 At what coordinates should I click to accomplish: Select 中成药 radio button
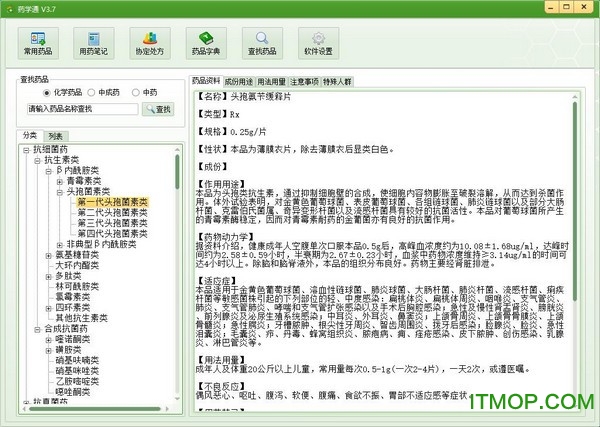pos(91,93)
